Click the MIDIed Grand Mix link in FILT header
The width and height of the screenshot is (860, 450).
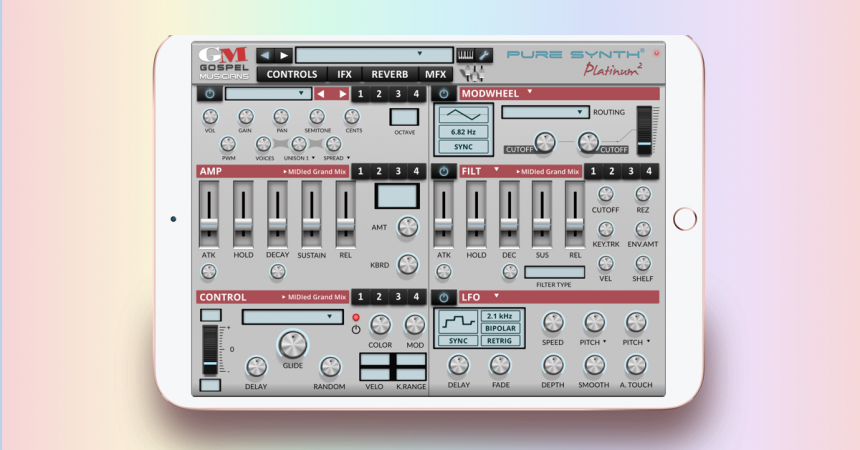click(x=547, y=172)
